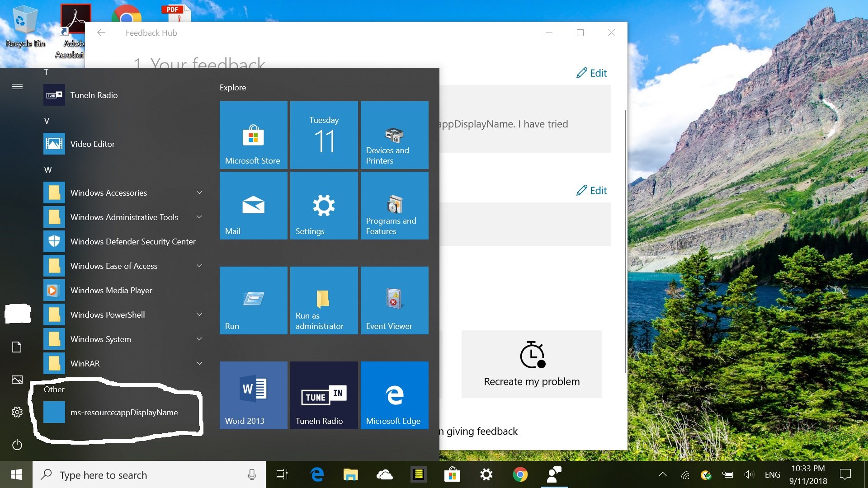The width and height of the screenshot is (868, 488).
Task: Click the Windows Start button
Action: [x=16, y=474]
